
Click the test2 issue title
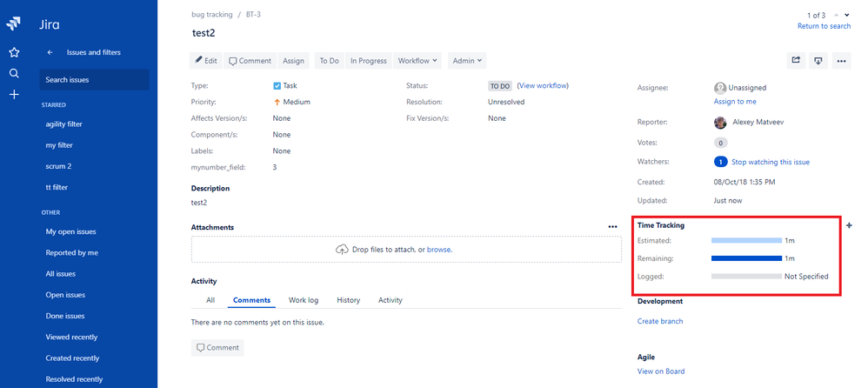coord(204,33)
